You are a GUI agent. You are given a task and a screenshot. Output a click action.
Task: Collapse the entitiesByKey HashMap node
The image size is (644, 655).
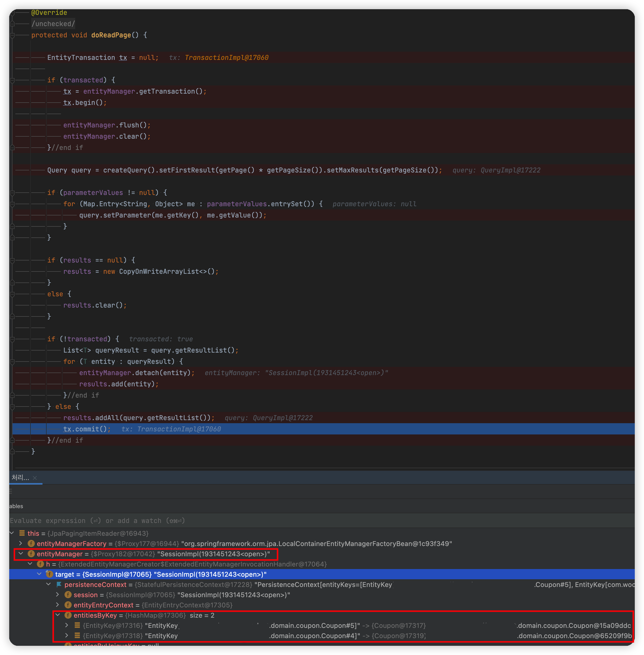58,615
